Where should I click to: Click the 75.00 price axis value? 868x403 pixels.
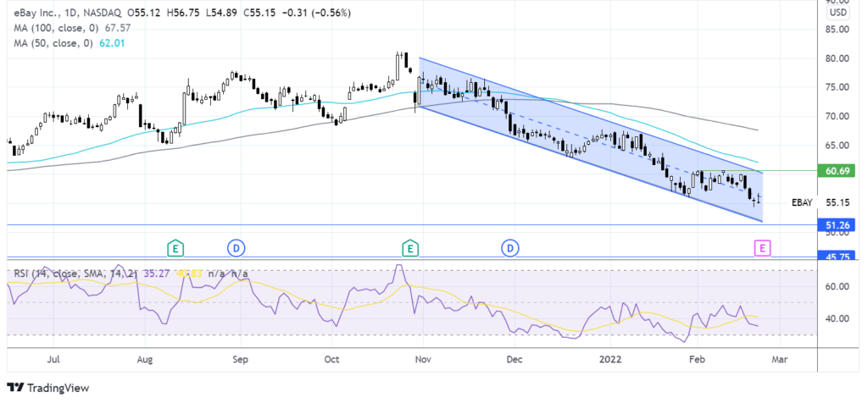click(x=839, y=87)
